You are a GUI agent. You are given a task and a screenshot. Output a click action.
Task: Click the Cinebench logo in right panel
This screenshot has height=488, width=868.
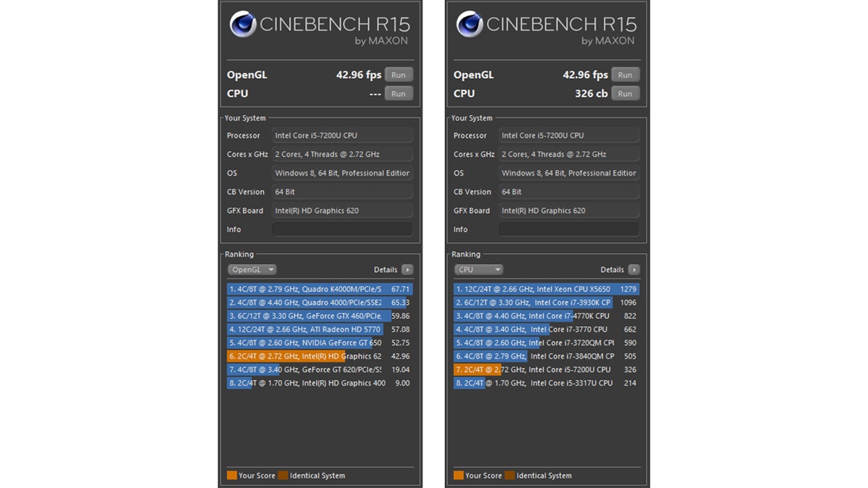pyautogui.click(x=469, y=25)
